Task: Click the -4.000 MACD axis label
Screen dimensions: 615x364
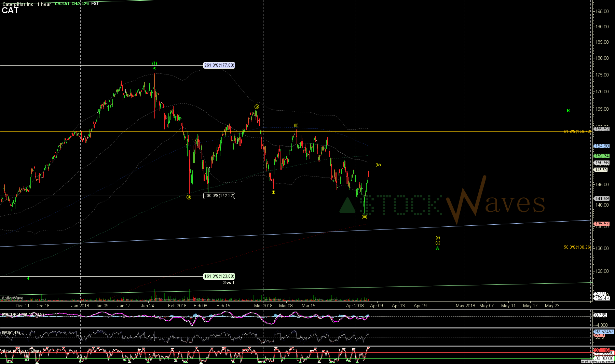Action: (602, 325)
